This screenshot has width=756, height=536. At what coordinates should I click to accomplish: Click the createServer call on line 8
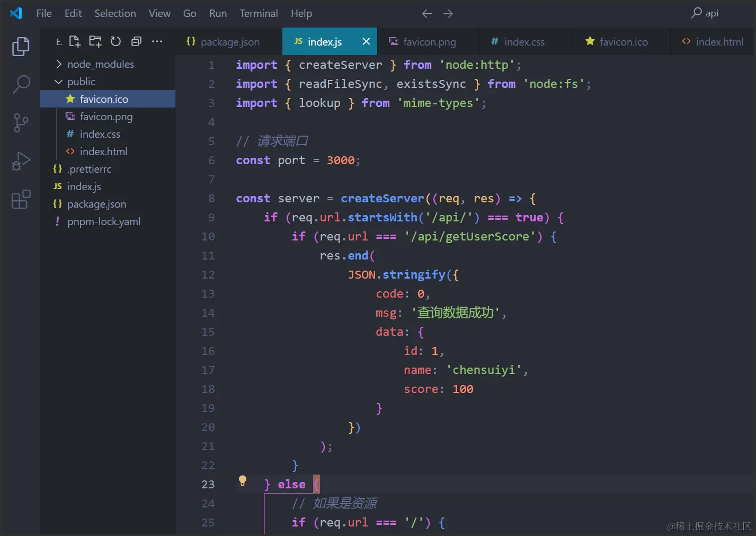[383, 198]
